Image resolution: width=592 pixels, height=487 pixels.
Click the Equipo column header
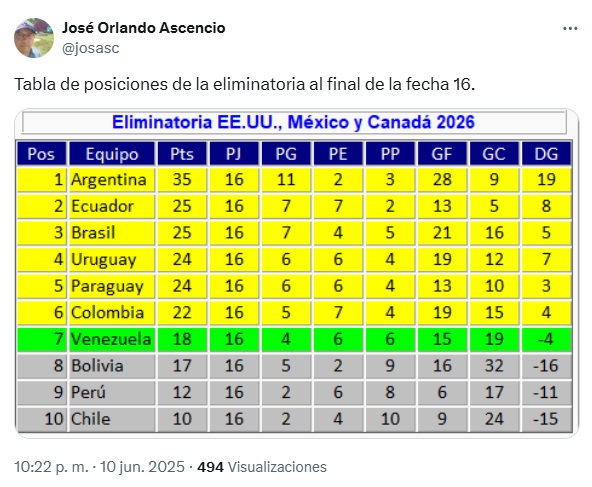tap(112, 154)
